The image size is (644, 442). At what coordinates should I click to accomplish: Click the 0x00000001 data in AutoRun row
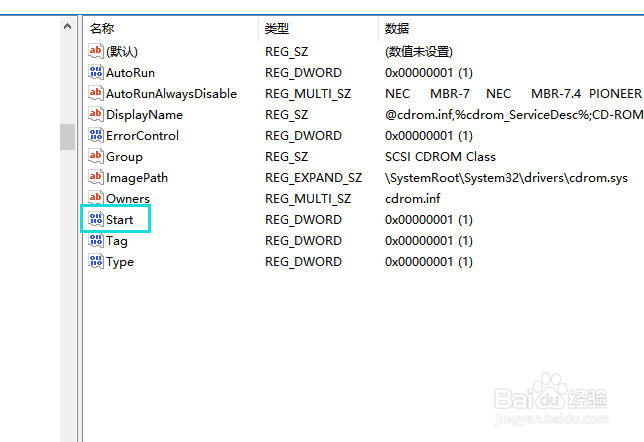click(x=429, y=73)
